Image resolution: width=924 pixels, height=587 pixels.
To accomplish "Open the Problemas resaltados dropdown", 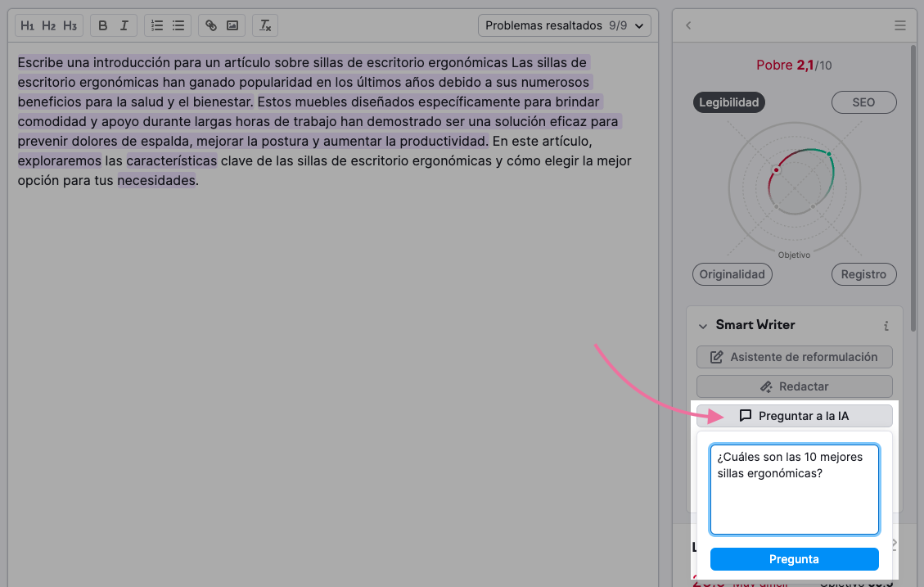I will click(x=564, y=25).
